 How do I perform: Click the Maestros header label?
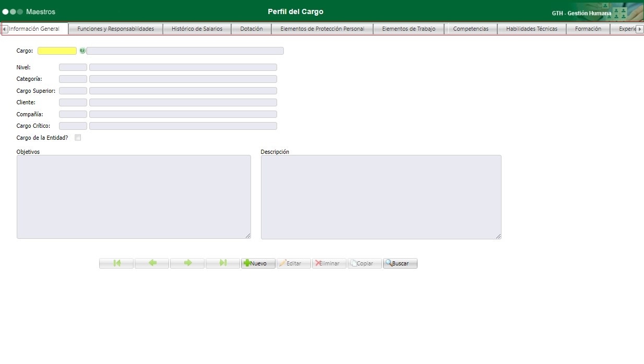pyautogui.click(x=41, y=11)
